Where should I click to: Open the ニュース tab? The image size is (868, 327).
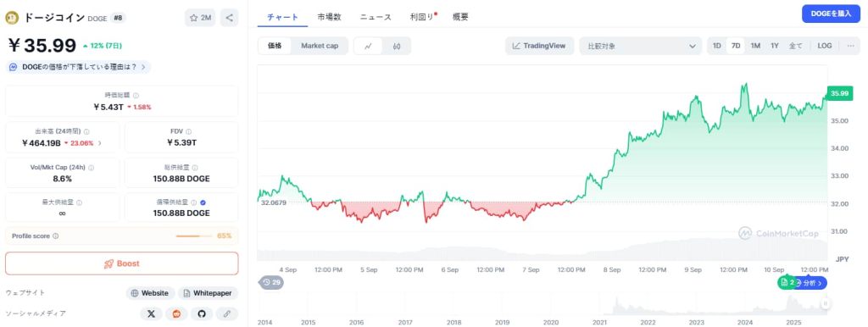376,17
